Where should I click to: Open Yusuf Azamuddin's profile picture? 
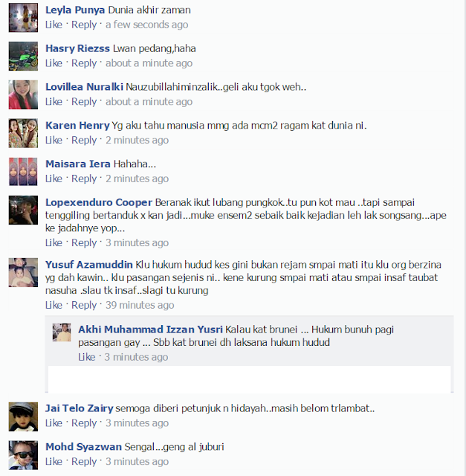click(23, 272)
